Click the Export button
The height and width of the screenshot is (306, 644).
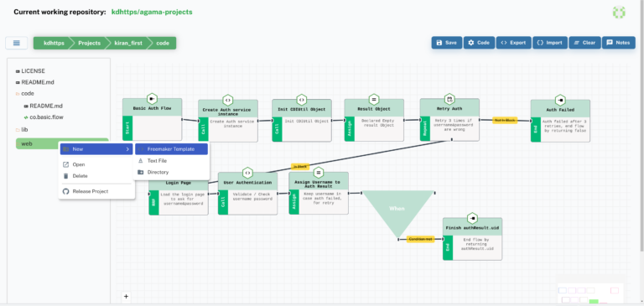tap(513, 43)
